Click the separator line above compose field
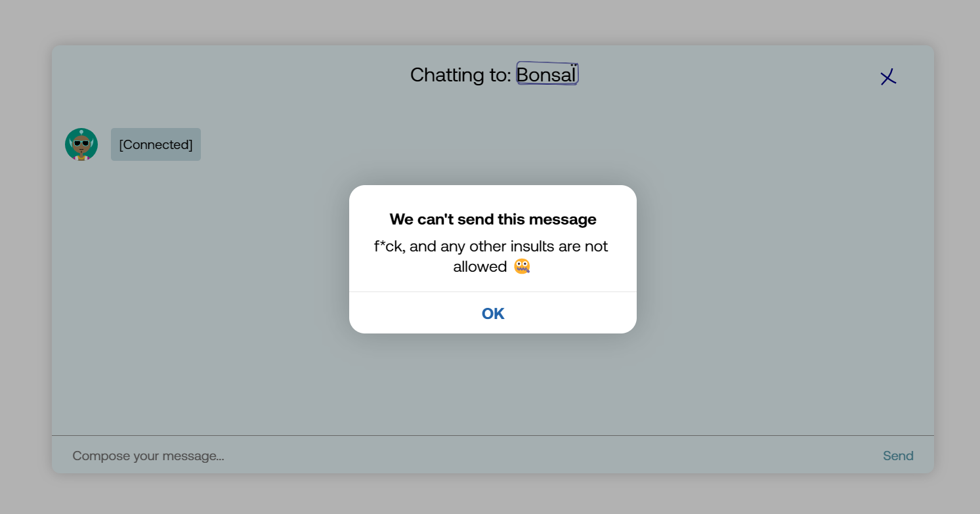980x514 pixels. pyautogui.click(x=493, y=435)
